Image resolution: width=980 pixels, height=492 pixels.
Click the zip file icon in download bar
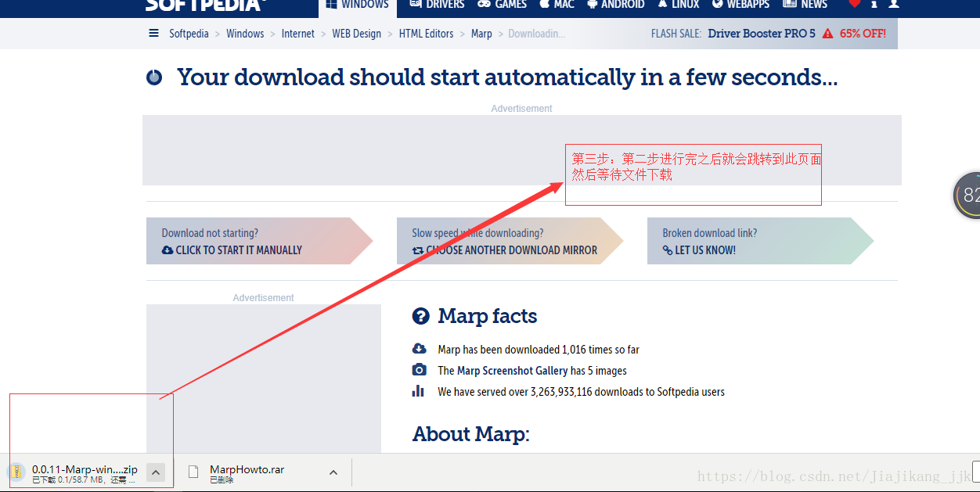16,472
